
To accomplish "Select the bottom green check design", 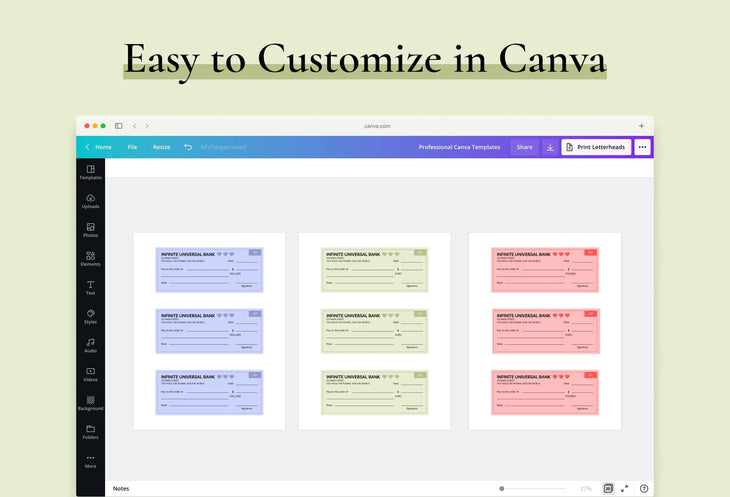I will 374,392.
